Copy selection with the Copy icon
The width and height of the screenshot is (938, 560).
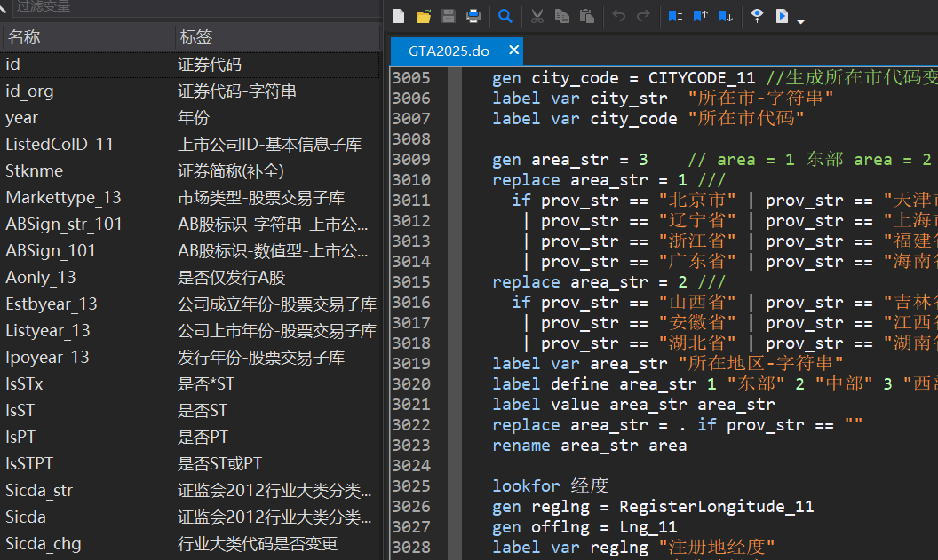561,16
